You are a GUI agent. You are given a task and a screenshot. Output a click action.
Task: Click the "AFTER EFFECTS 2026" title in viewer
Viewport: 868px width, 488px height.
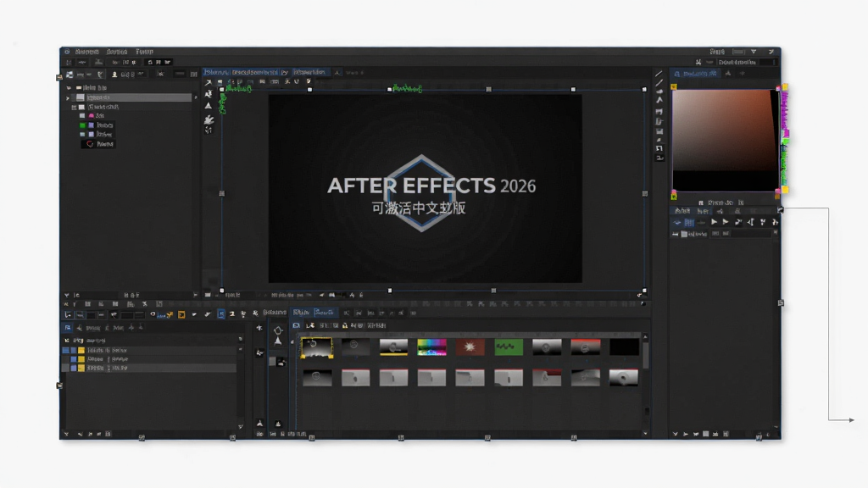point(431,186)
